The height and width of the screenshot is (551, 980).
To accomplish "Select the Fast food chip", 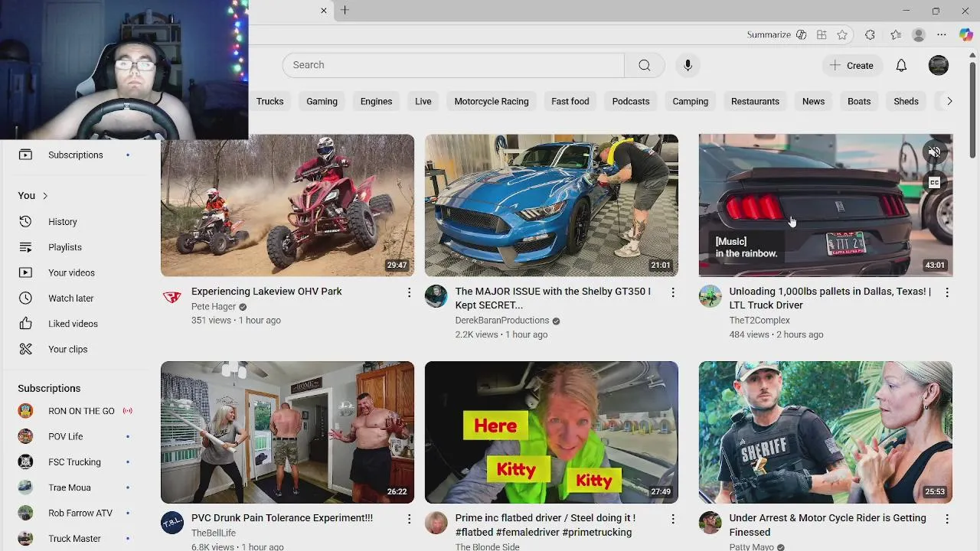I will 570,101.
